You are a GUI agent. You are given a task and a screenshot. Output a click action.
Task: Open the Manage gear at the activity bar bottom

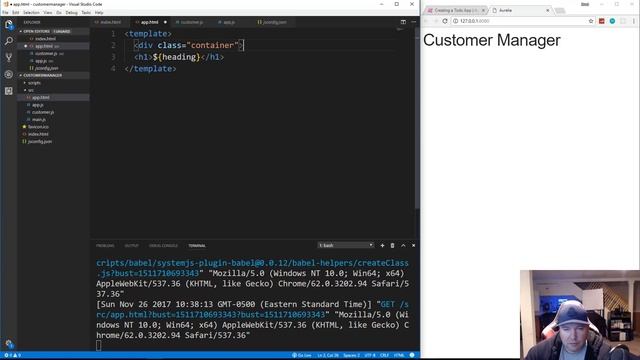pos(9,344)
